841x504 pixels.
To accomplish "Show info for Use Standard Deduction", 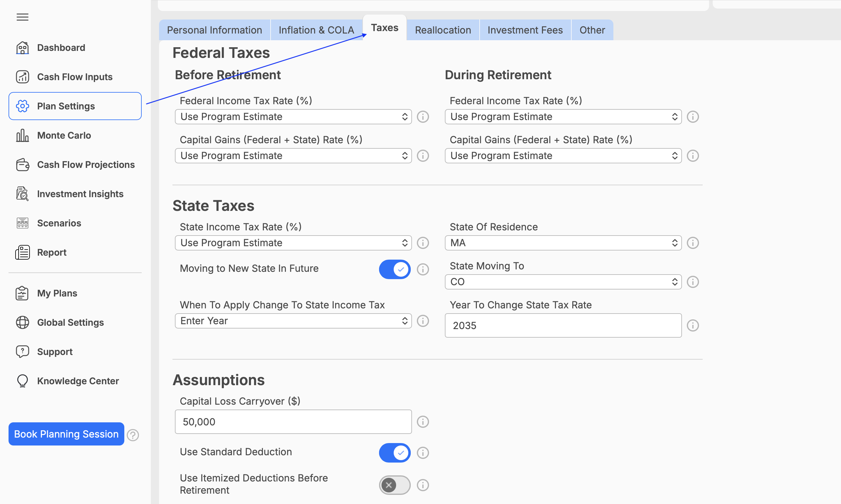I will [x=423, y=453].
